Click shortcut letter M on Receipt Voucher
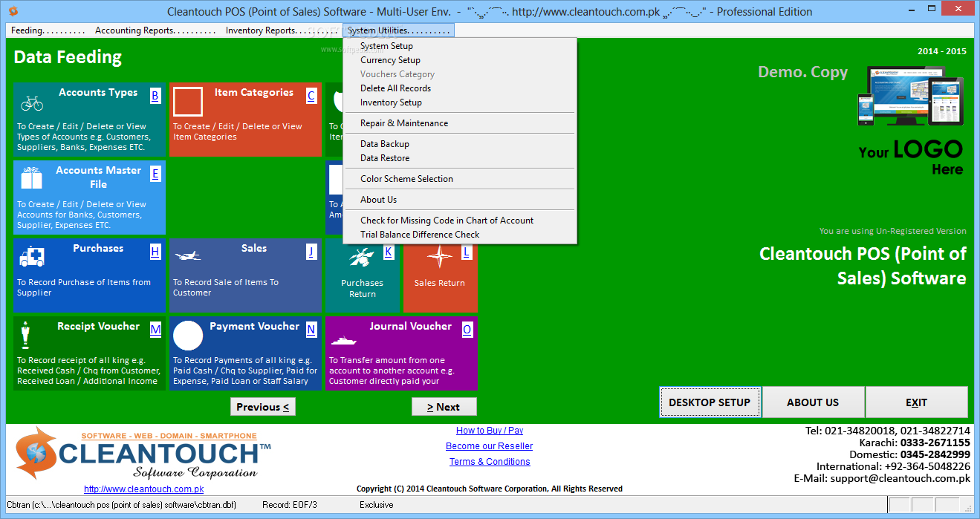The height and width of the screenshot is (519, 980). click(x=155, y=330)
